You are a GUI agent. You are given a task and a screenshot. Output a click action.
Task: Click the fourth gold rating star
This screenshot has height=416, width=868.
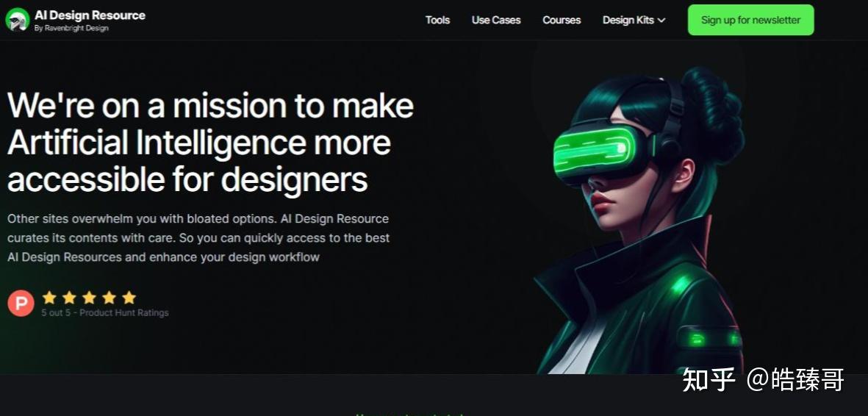[109, 298]
